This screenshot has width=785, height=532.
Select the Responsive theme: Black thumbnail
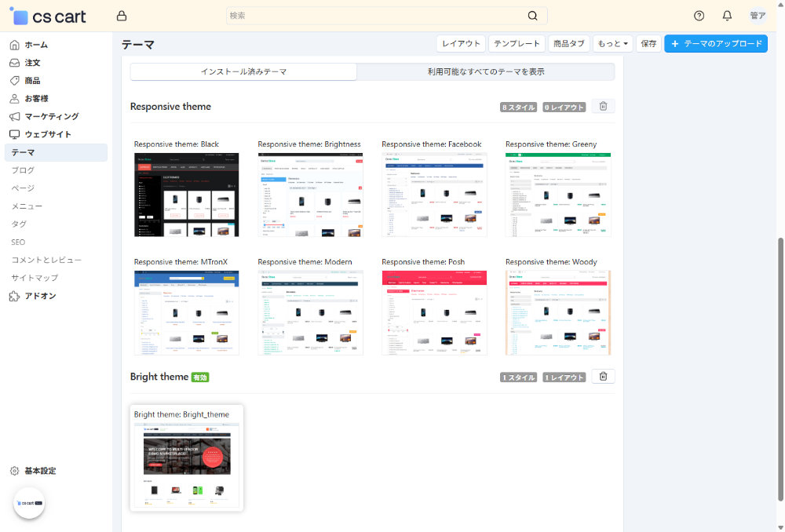tap(186, 195)
